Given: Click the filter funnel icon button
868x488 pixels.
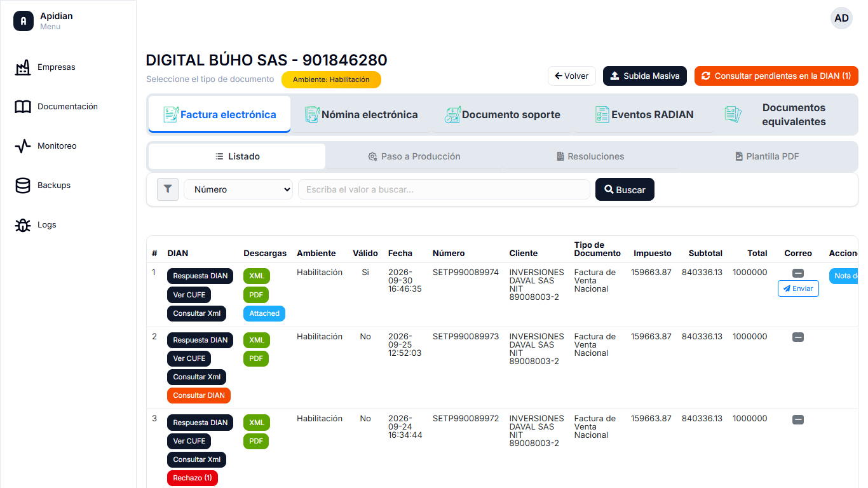Looking at the screenshot, I should (168, 189).
